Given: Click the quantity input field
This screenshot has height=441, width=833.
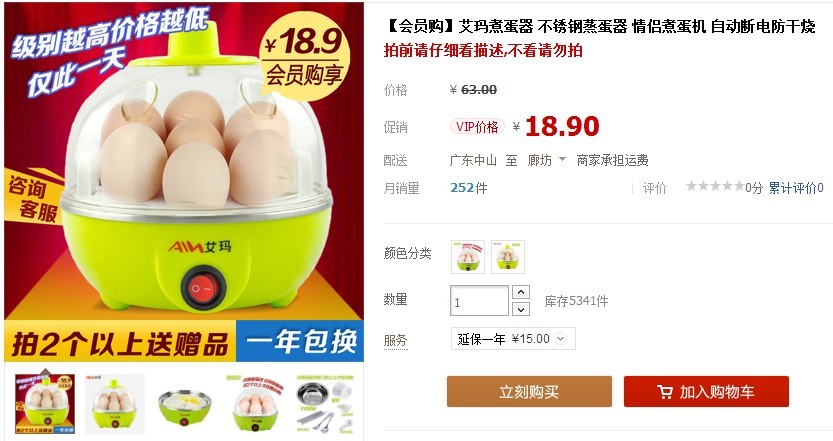Looking at the screenshot, I should (479, 301).
